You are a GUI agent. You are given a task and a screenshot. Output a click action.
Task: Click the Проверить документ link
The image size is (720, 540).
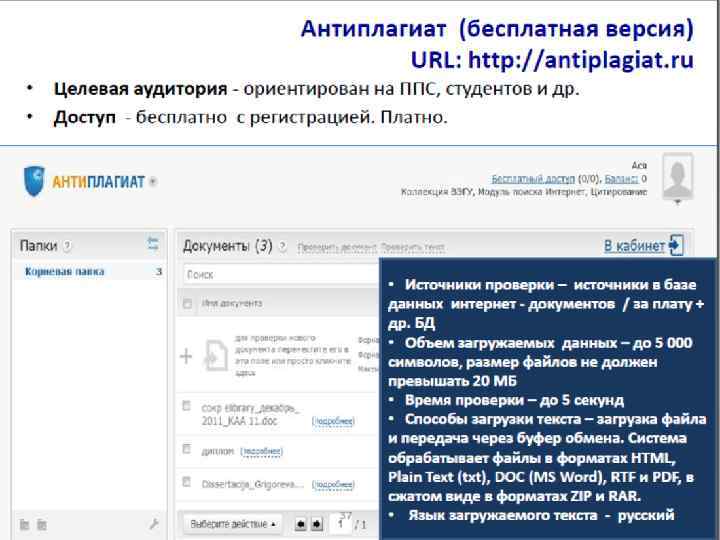click(x=337, y=248)
